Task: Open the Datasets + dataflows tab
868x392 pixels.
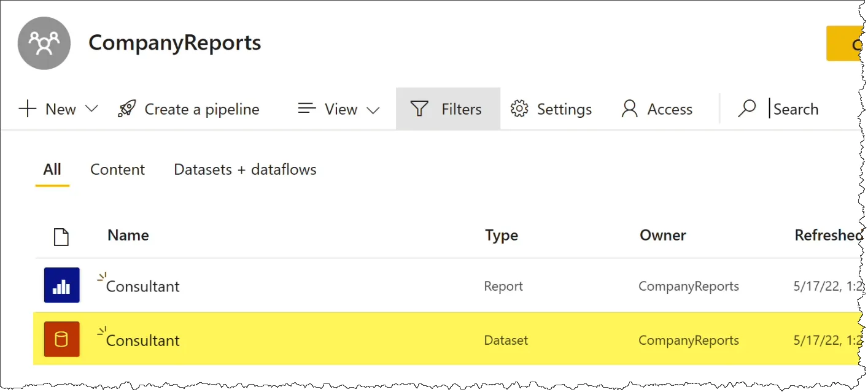Action: click(x=245, y=170)
